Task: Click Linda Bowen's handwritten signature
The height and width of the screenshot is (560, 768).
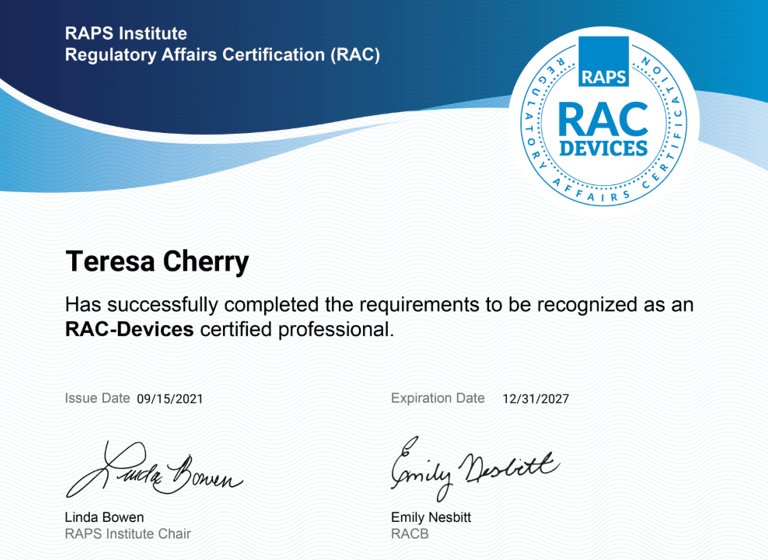Action: [154, 469]
